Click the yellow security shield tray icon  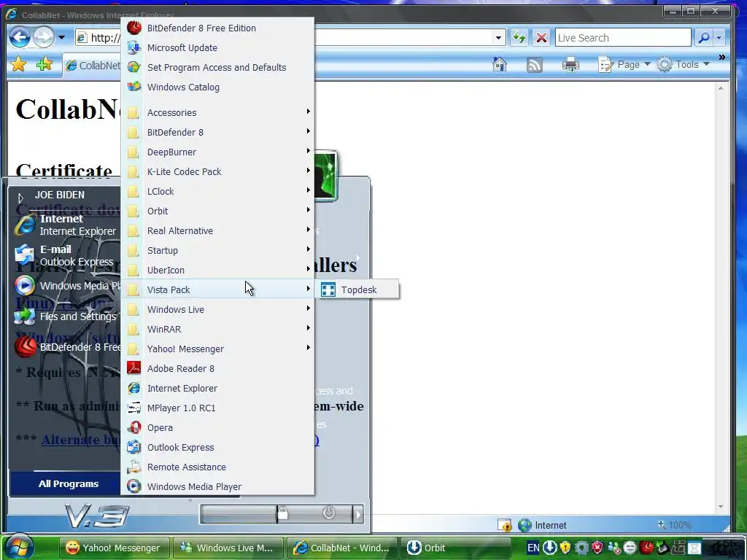pyautogui.click(x=565, y=548)
